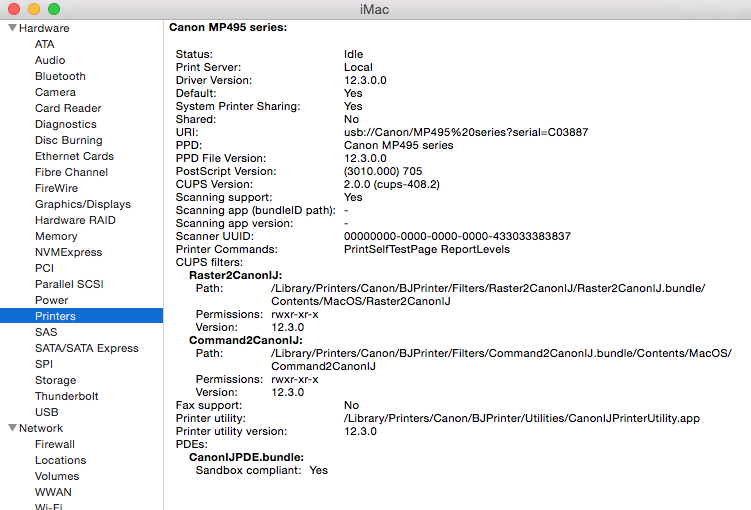Minimize the iMac window with yellow button
This screenshot has width=751, height=510.
(34, 9)
